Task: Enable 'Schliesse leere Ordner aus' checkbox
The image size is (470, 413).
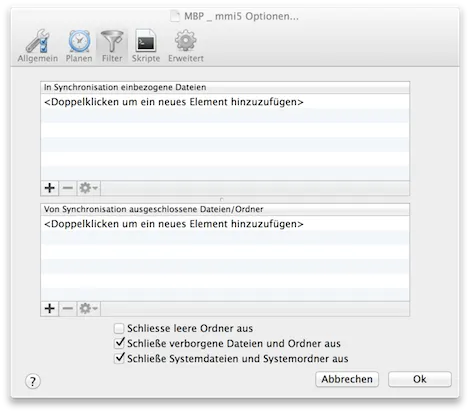Action: click(119, 328)
